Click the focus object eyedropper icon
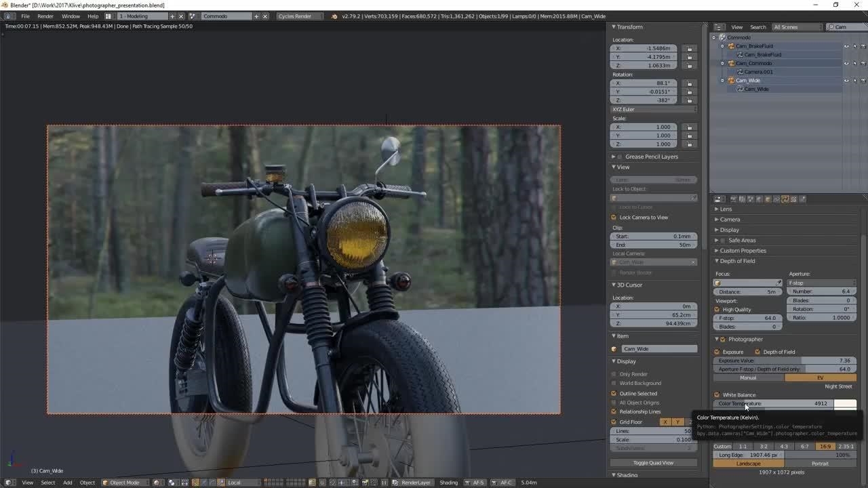Image resolution: width=868 pixels, height=488 pixels. point(778,283)
